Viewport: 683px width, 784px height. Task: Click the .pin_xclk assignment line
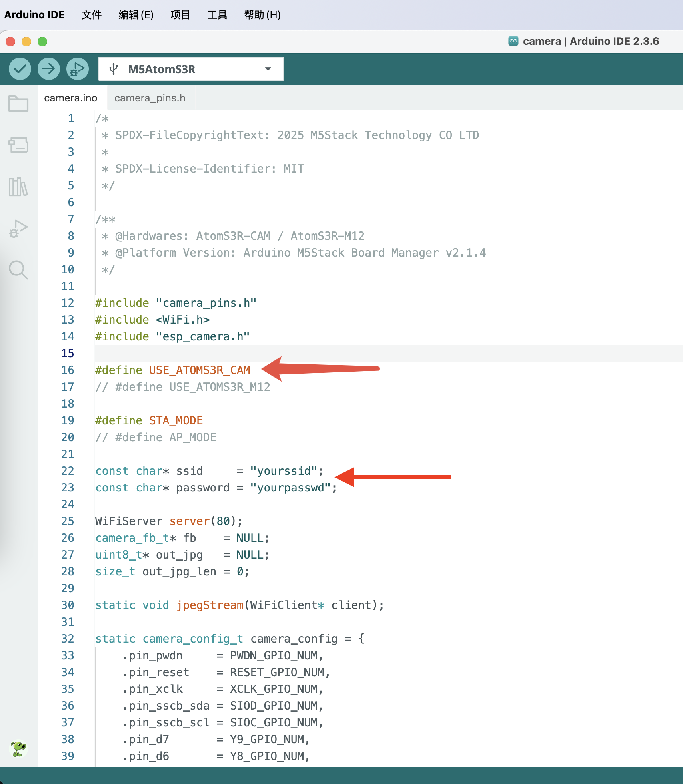[x=223, y=689]
